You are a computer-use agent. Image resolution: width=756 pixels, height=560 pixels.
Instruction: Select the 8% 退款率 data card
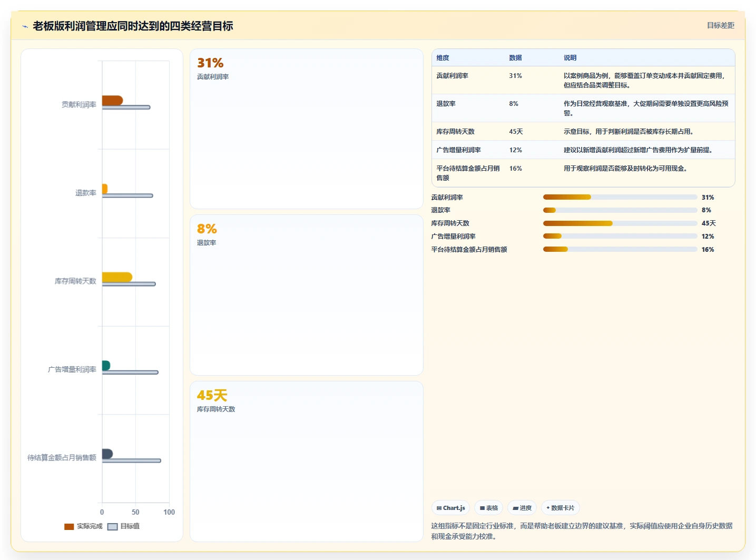(x=307, y=295)
